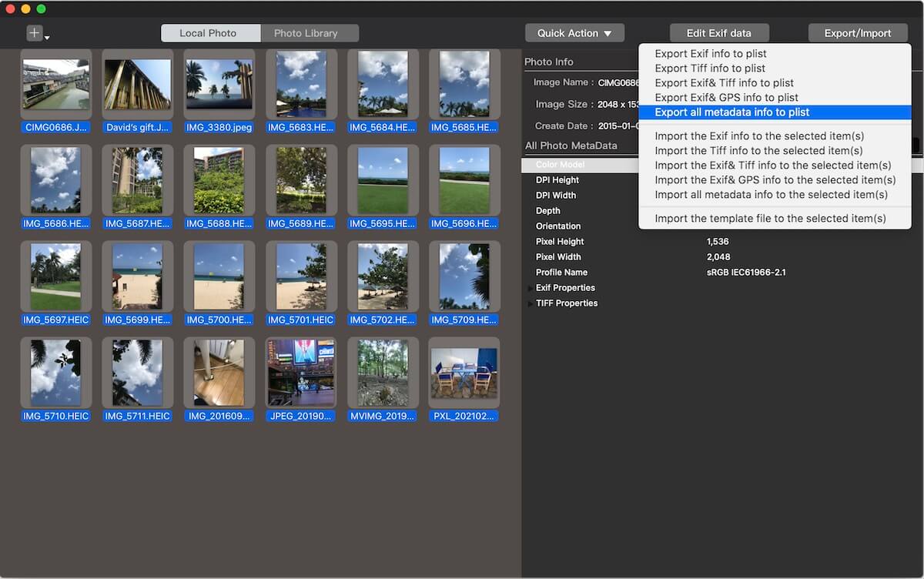Select the IMG_5710.HEIC thumbnail
This screenshot has height=579, width=924.
pos(56,373)
